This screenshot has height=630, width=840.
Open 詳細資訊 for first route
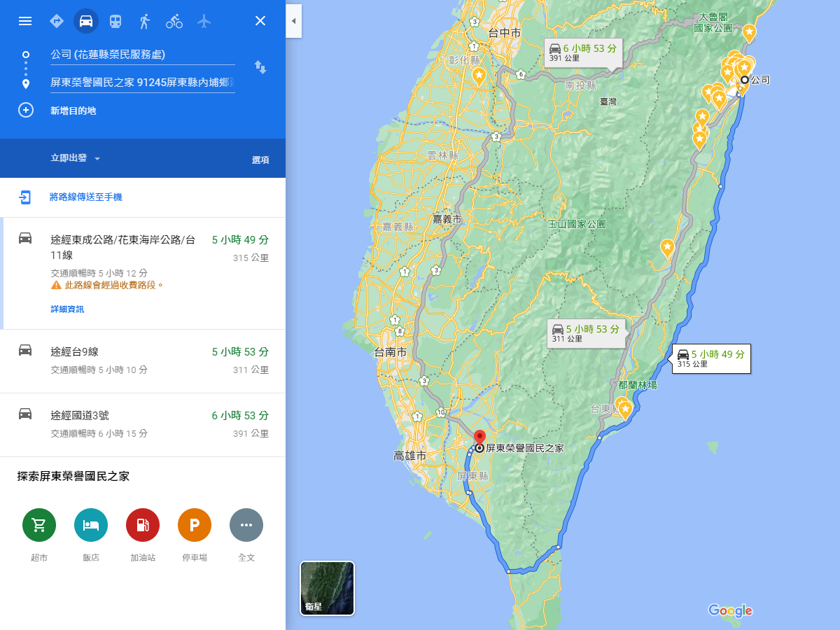coord(67,309)
